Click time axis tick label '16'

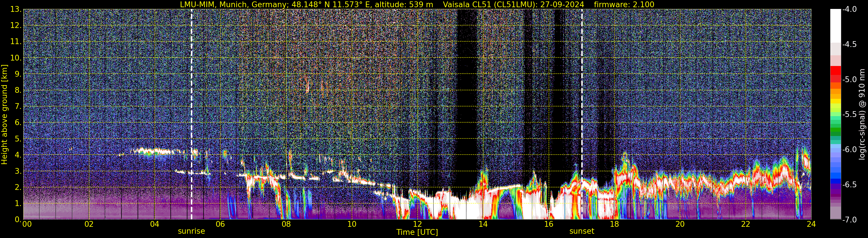tap(548, 224)
